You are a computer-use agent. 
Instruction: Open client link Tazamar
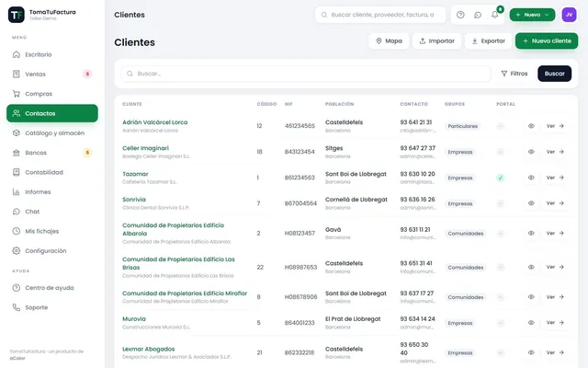[135, 174]
